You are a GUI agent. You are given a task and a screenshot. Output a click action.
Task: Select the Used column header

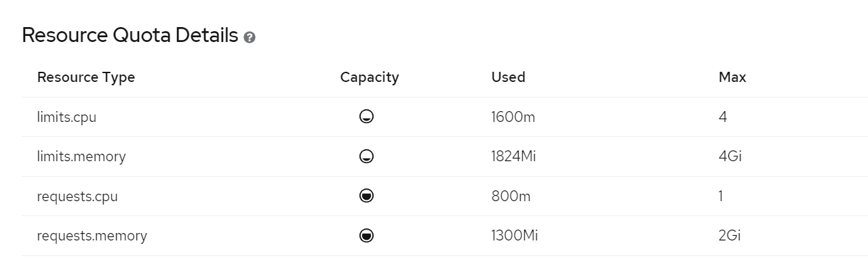point(509,77)
